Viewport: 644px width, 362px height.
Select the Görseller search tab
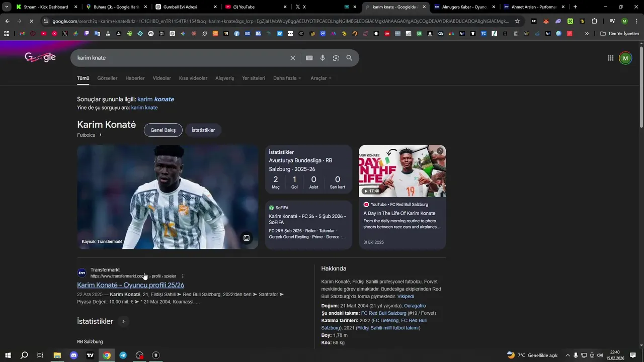point(107,78)
